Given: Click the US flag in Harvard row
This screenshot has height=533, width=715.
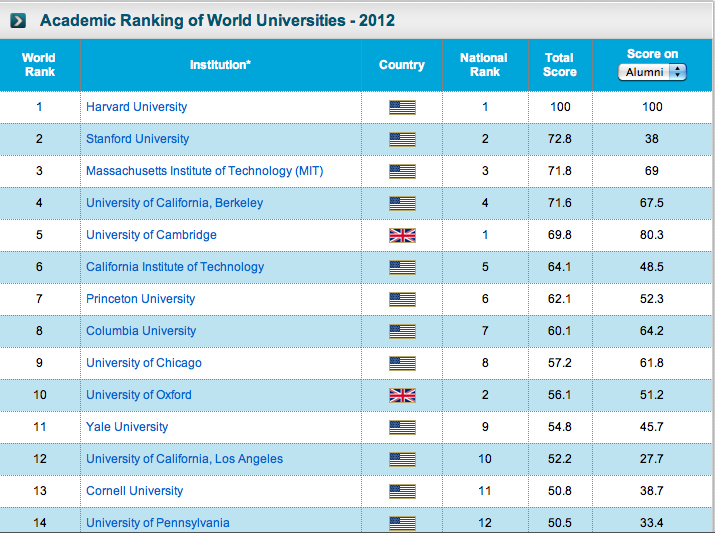Looking at the screenshot, I should [x=402, y=107].
